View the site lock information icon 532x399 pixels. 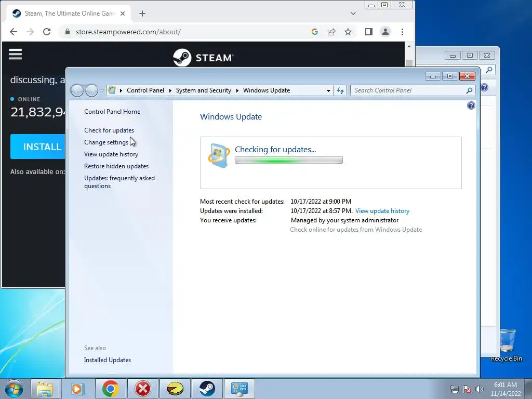point(68,32)
